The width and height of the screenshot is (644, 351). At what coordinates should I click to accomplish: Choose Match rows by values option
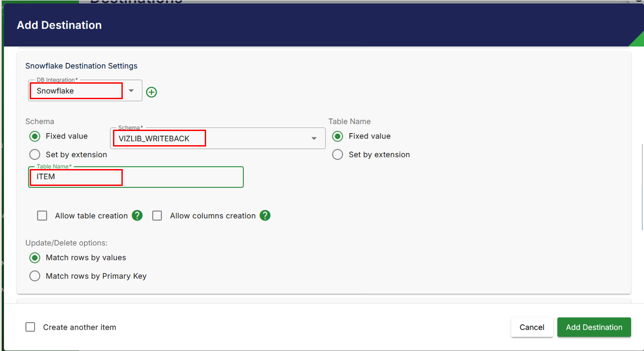click(35, 258)
